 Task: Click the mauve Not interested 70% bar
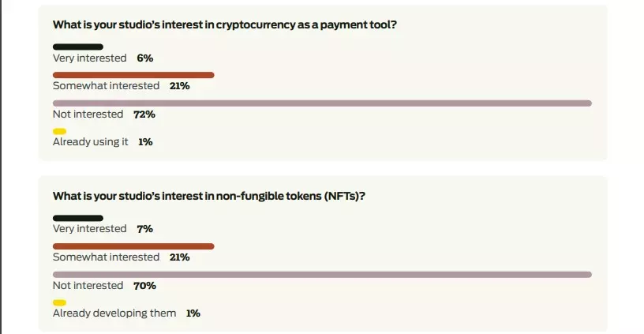click(323, 275)
